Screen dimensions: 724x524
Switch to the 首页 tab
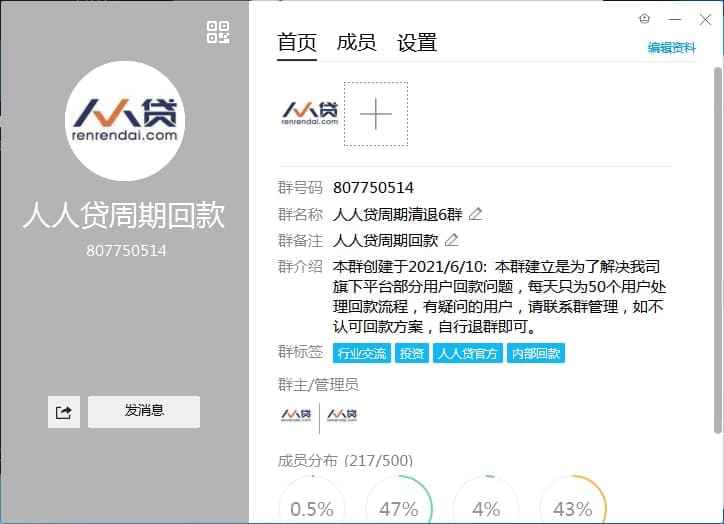297,43
